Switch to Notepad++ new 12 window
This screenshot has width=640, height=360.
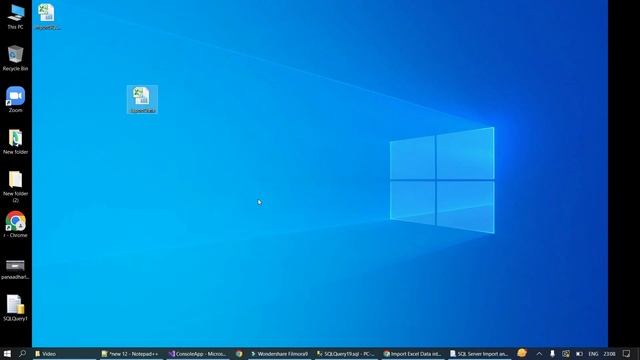tap(131, 354)
